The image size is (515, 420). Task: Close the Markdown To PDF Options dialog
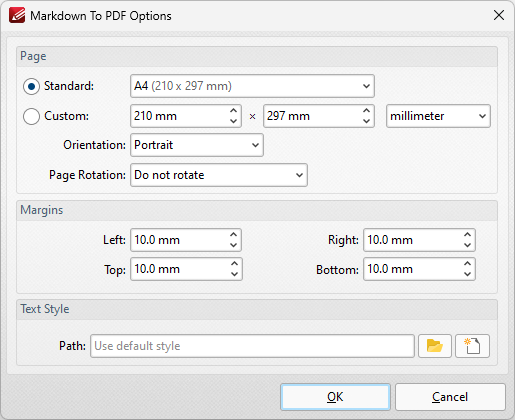coord(499,15)
